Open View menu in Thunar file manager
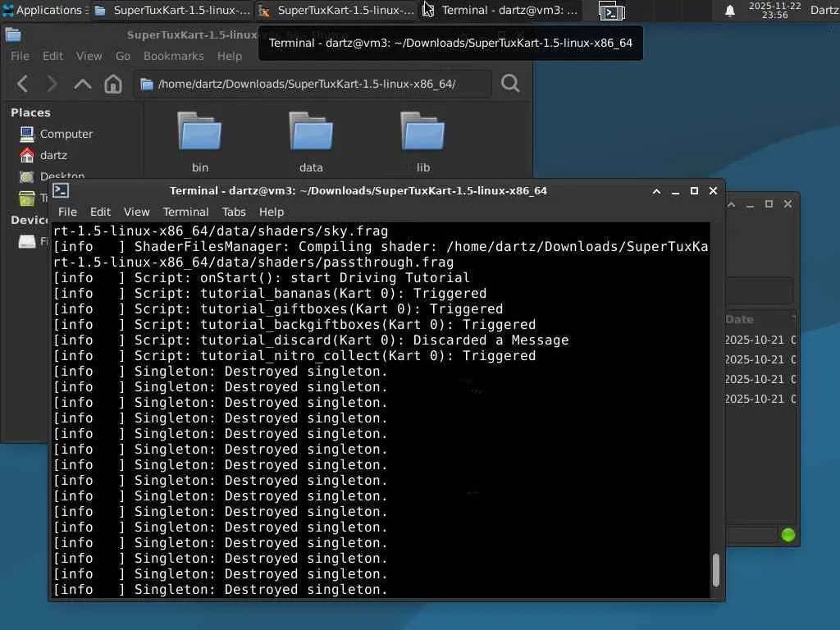840x630 pixels. pyautogui.click(x=89, y=56)
